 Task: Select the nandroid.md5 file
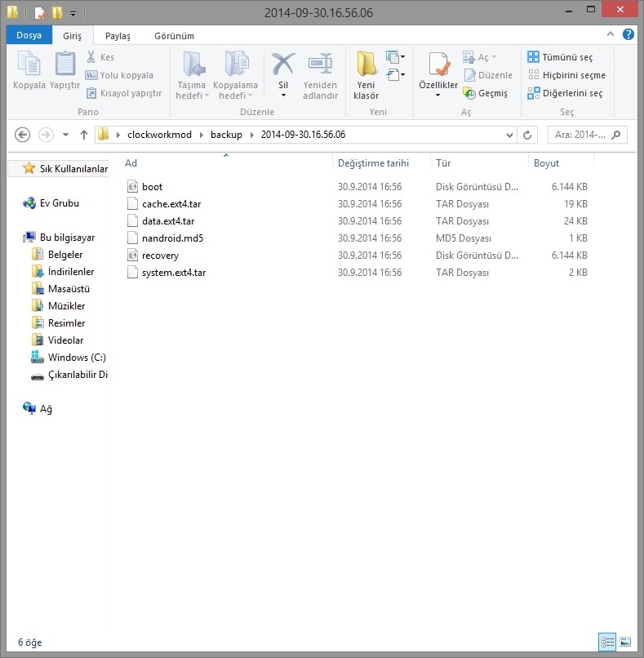pyautogui.click(x=172, y=238)
